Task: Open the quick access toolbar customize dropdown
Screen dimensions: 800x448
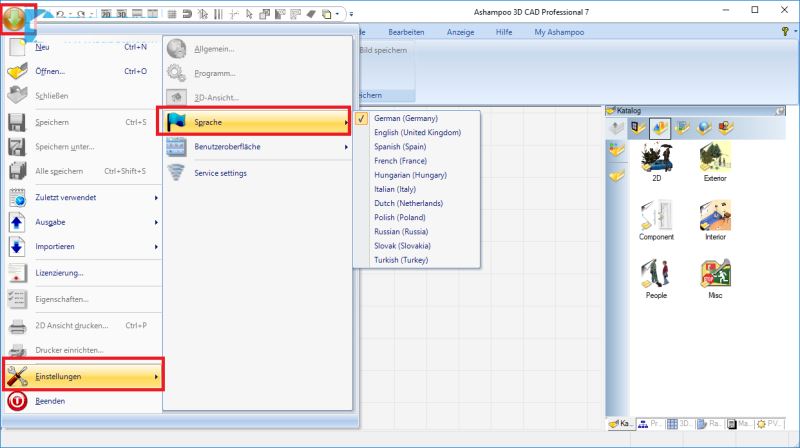Action: pyautogui.click(x=351, y=14)
